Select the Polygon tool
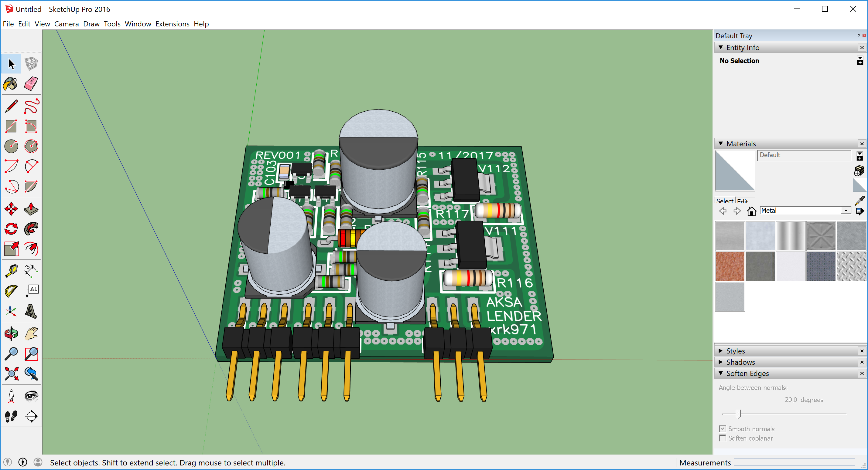Screen dimensions: 868x470 click(x=31, y=146)
